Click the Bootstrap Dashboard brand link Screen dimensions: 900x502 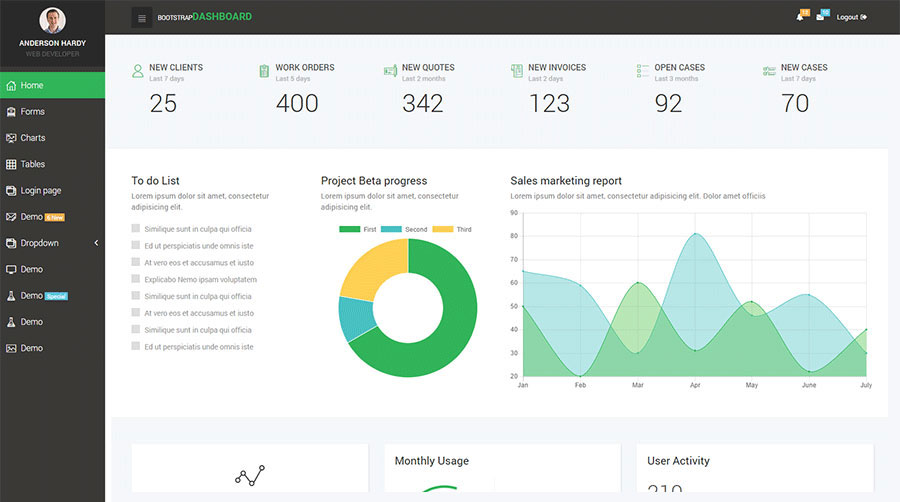pos(205,17)
